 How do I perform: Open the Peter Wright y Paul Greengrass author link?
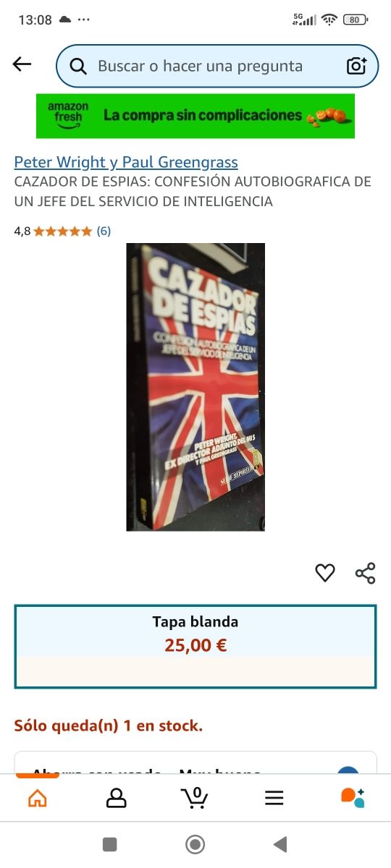[126, 162]
